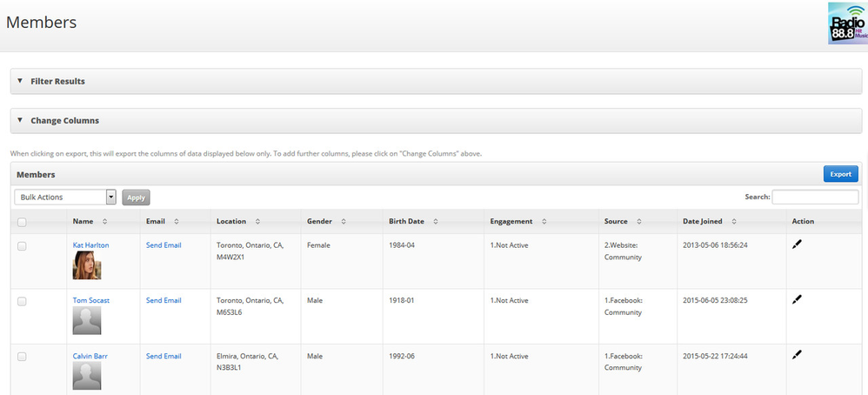The height and width of the screenshot is (395, 868).
Task: Click the Radio 88.8 logo
Action: [x=847, y=23]
